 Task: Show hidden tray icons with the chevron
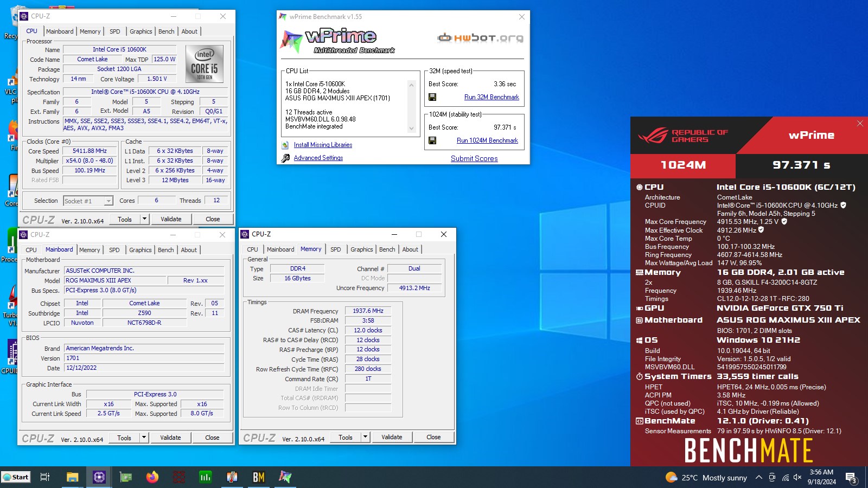click(x=758, y=478)
